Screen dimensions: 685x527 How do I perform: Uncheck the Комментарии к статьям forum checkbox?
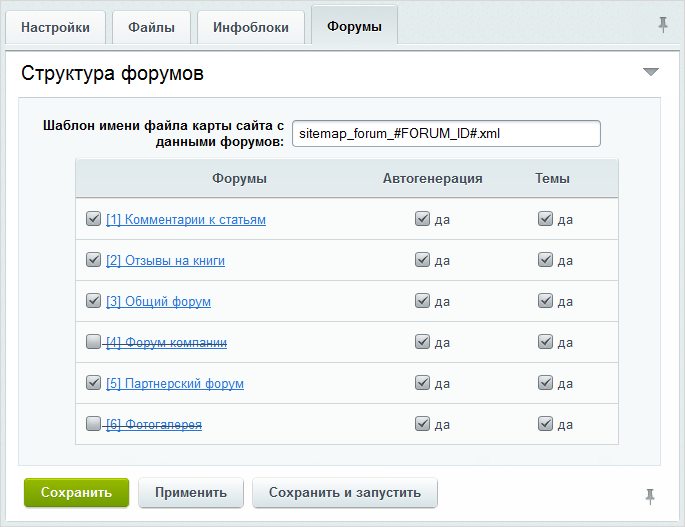(x=93, y=219)
